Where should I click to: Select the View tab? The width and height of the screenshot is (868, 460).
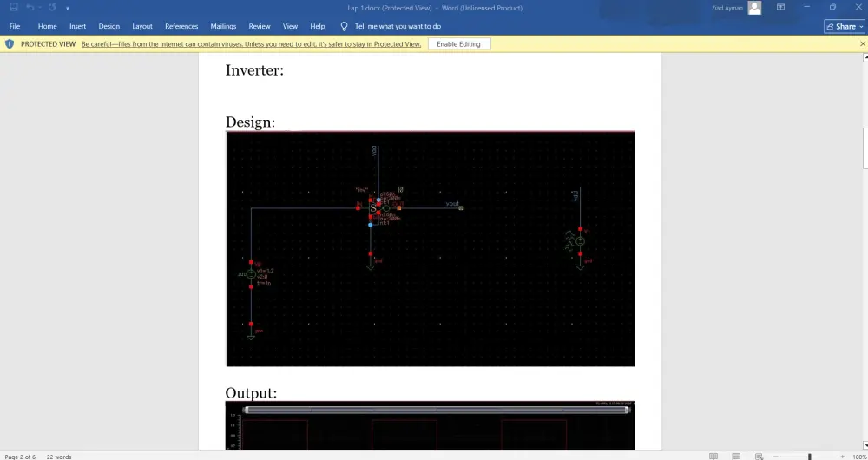(x=290, y=26)
